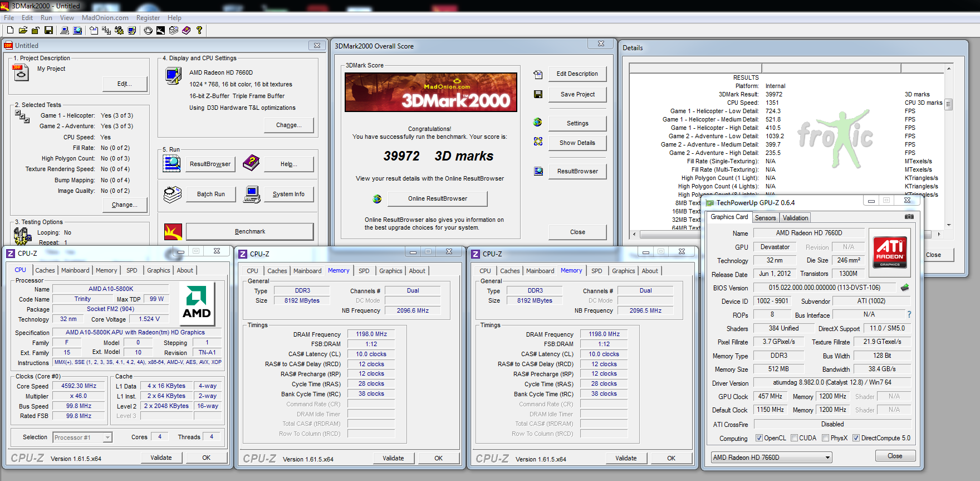980x481 pixels.
Task: Click the 3DMark2000 banner image
Action: click(431, 93)
